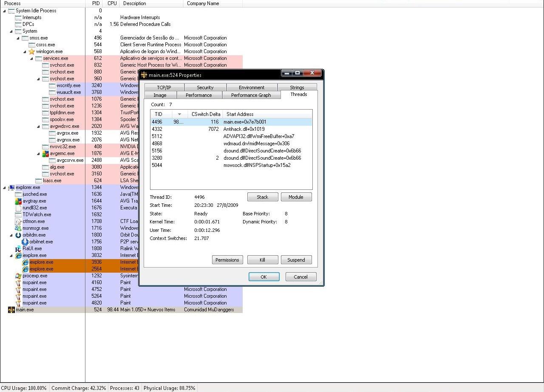
Task: Collapse the avgemc.exe branch
Action: (x=39, y=153)
